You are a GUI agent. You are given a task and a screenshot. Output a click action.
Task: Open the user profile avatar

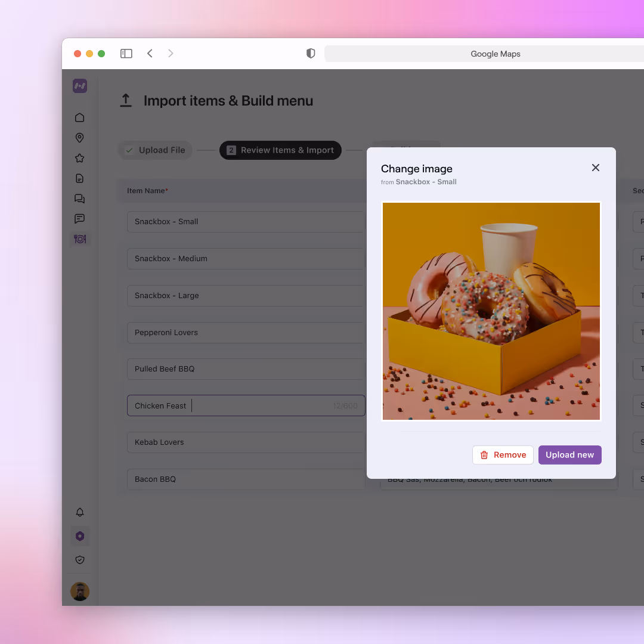pos(80,592)
